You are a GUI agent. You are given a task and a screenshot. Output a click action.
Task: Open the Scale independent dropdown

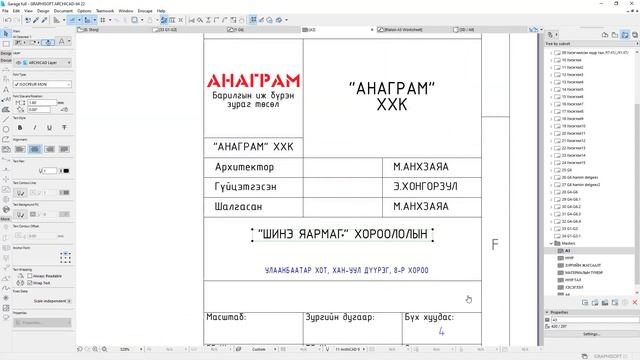[x=53, y=301]
